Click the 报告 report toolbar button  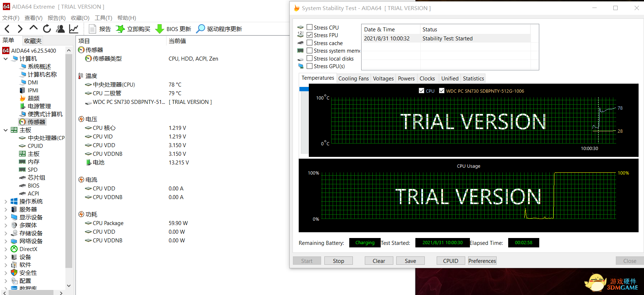[100, 29]
